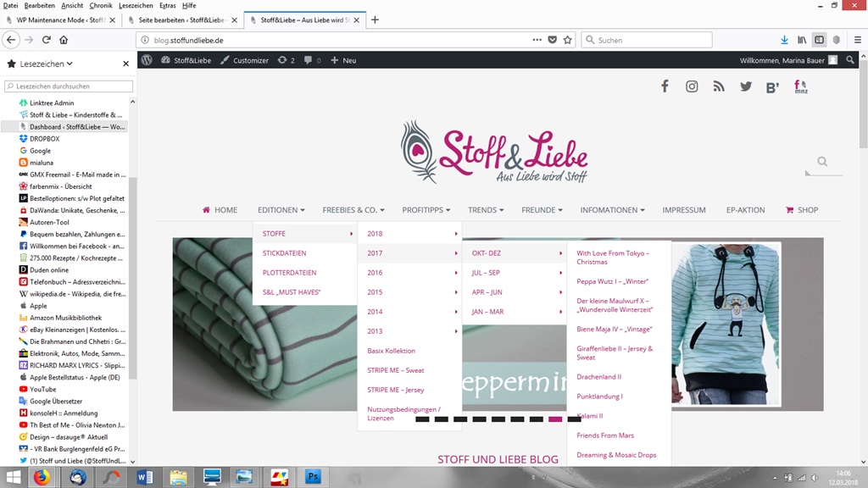Open the EP-AKTION link
The width and height of the screenshot is (868, 488).
click(745, 210)
